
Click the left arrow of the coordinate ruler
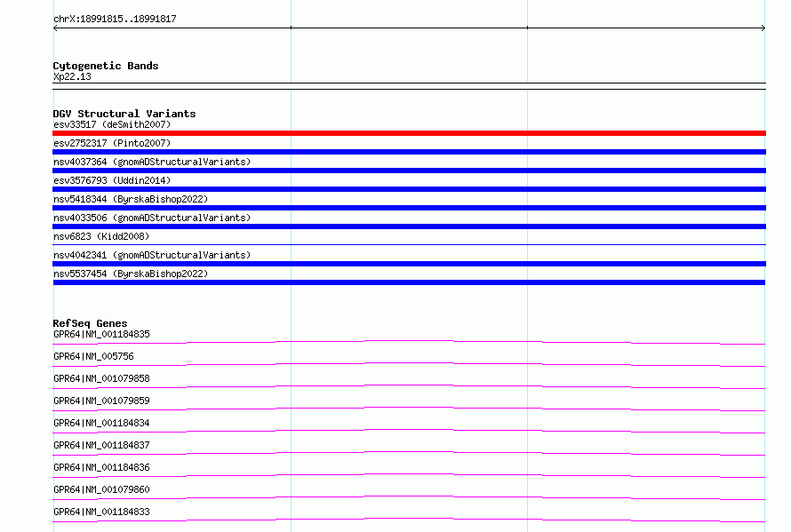coord(55,28)
